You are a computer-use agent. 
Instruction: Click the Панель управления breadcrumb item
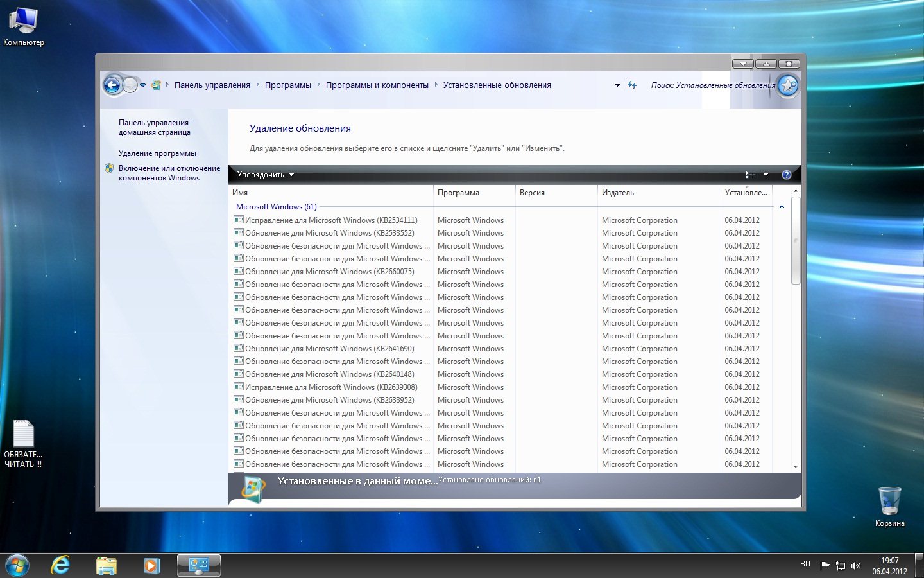click(x=212, y=85)
